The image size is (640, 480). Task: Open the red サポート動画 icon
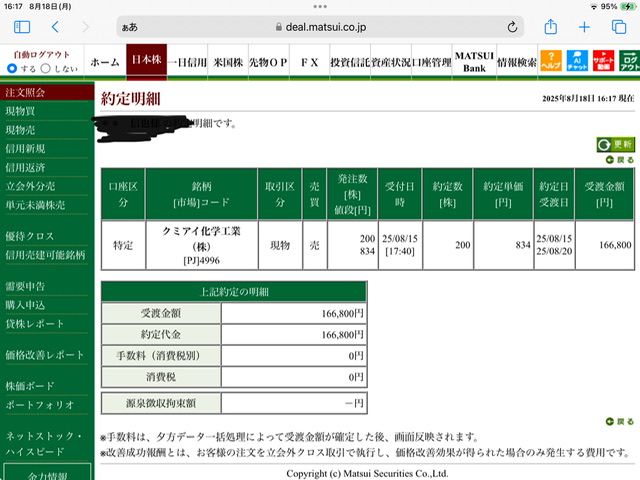pyautogui.click(x=603, y=61)
